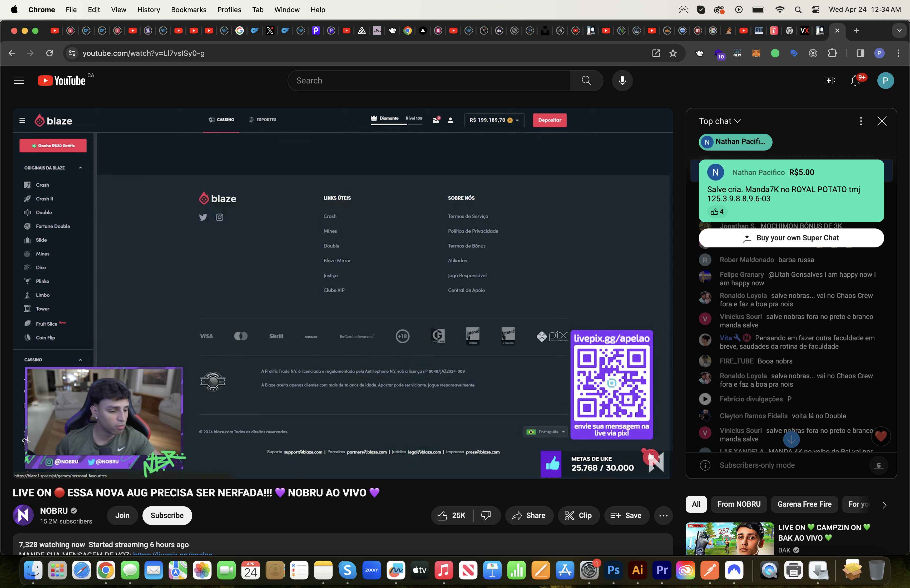The width and height of the screenshot is (910, 588).
Task: Click the Subscribe button
Action: tap(167, 515)
